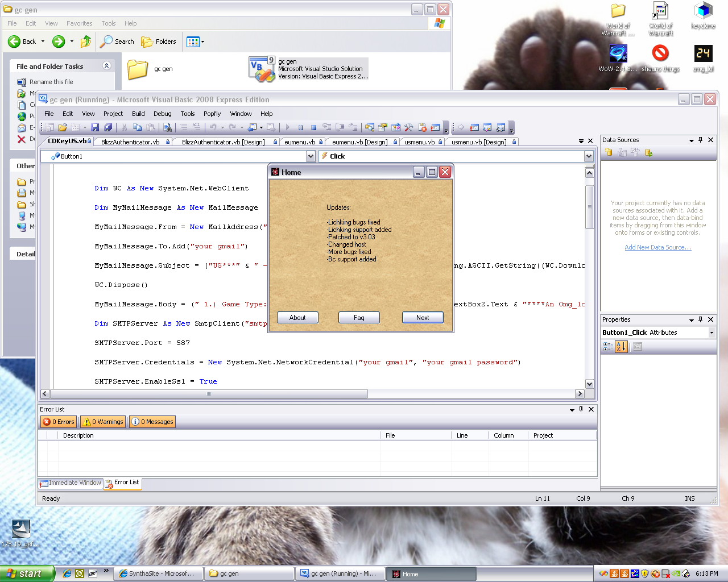
Task: Click the About button in Home window
Action: pyautogui.click(x=297, y=318)
